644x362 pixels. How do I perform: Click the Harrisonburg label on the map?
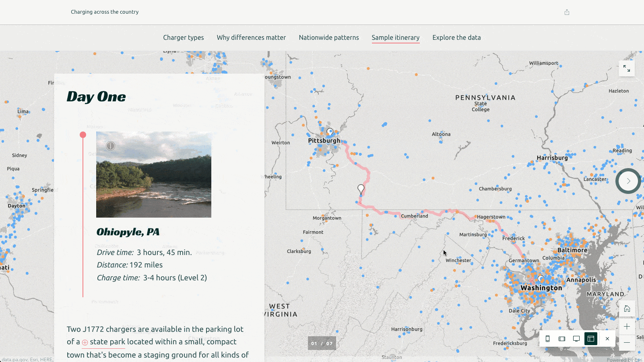[407, 329]
